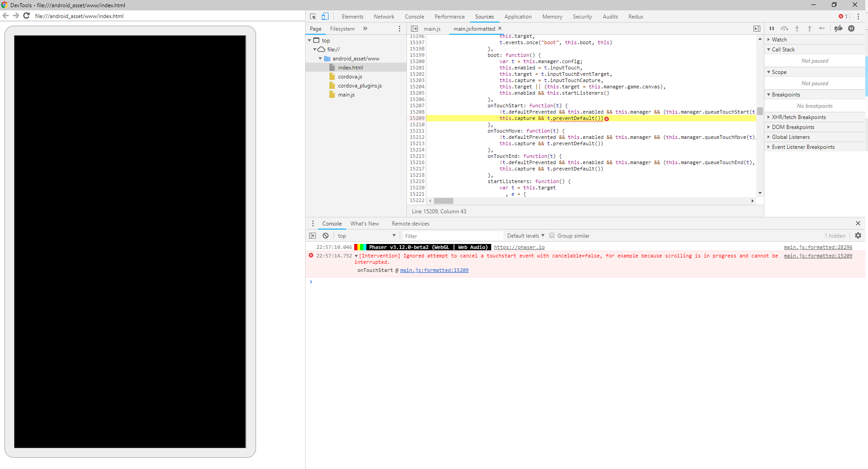This screenshot has height=469, width=868.
Task: Show more navigator tabs chevron
Action: coord(365,29)
